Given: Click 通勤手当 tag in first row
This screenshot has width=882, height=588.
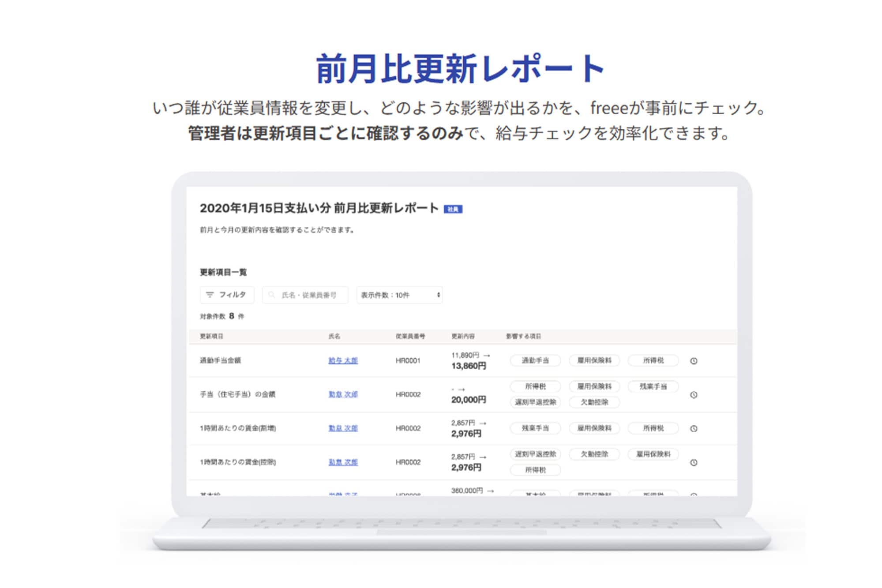Looking at the screenshot, I should 535,360.
